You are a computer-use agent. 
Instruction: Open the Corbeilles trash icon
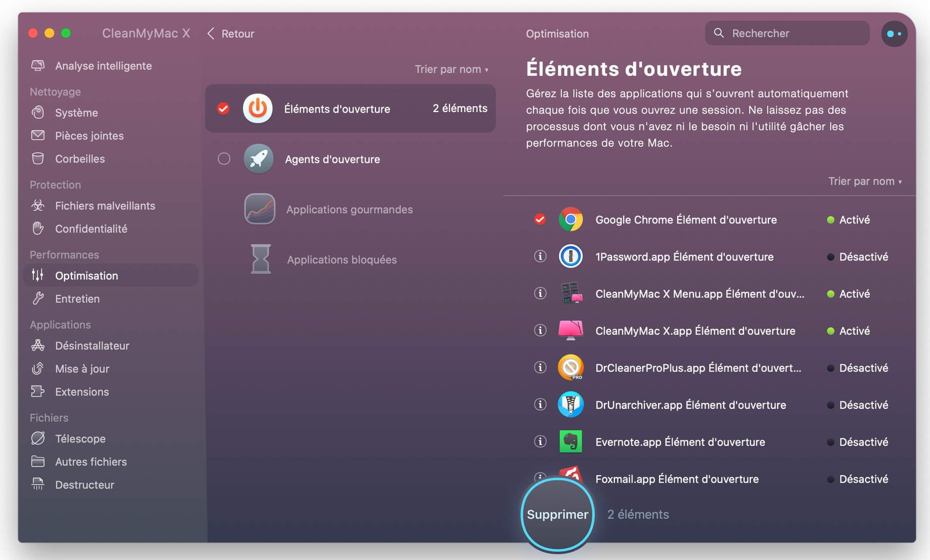click(x=38, y=159)
